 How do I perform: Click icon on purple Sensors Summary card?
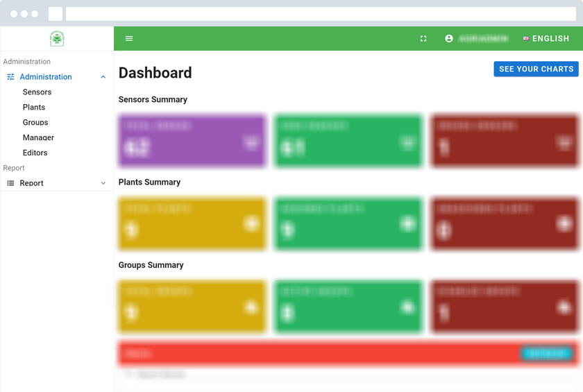251,142
